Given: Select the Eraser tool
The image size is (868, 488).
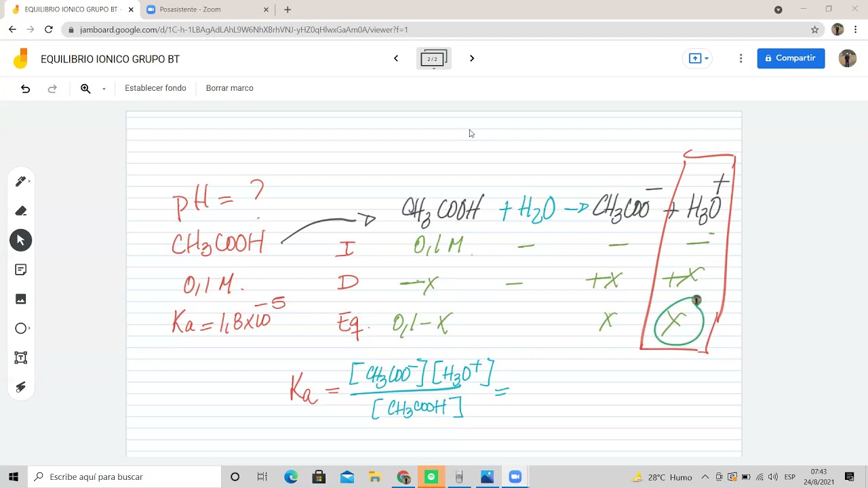Looking at the screenshot, I should (20, 211).
